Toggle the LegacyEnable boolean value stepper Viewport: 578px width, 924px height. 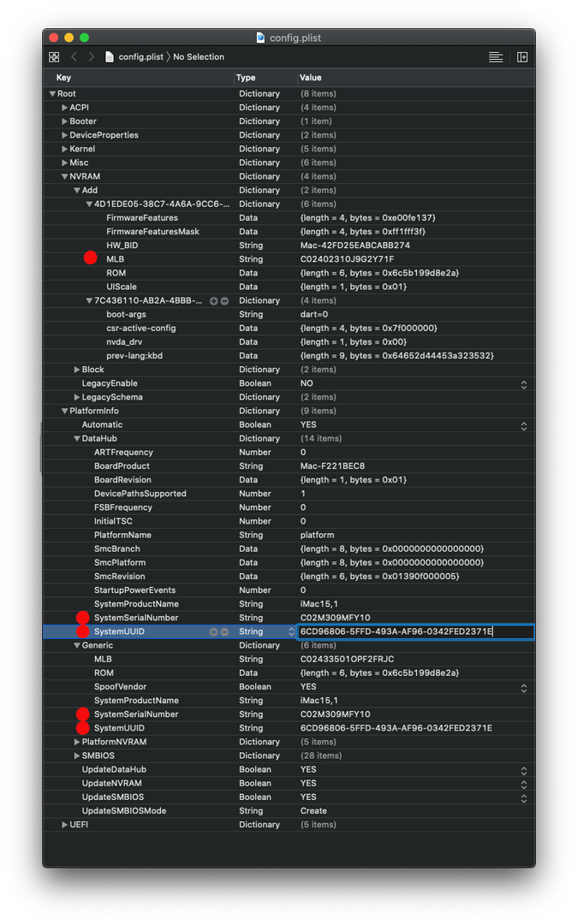coord(524,384)
